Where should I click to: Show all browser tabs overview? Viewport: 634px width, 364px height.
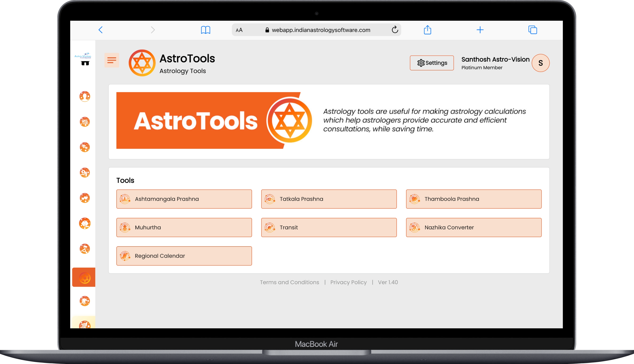pos(533,30)
